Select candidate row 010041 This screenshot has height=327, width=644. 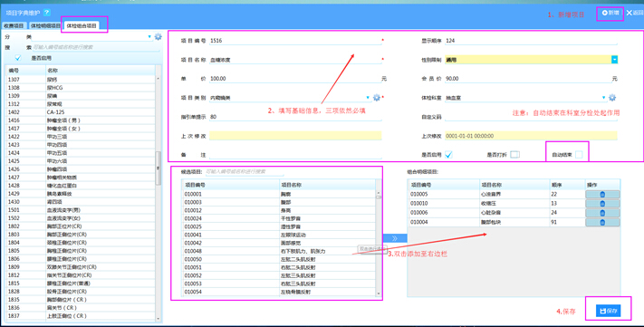(278, 235)
